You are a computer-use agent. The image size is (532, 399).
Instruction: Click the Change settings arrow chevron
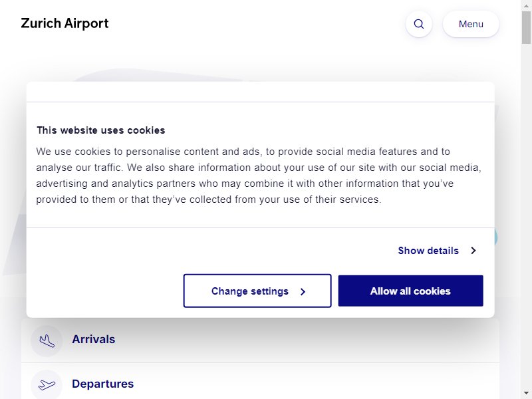click(x=303, y=291)
